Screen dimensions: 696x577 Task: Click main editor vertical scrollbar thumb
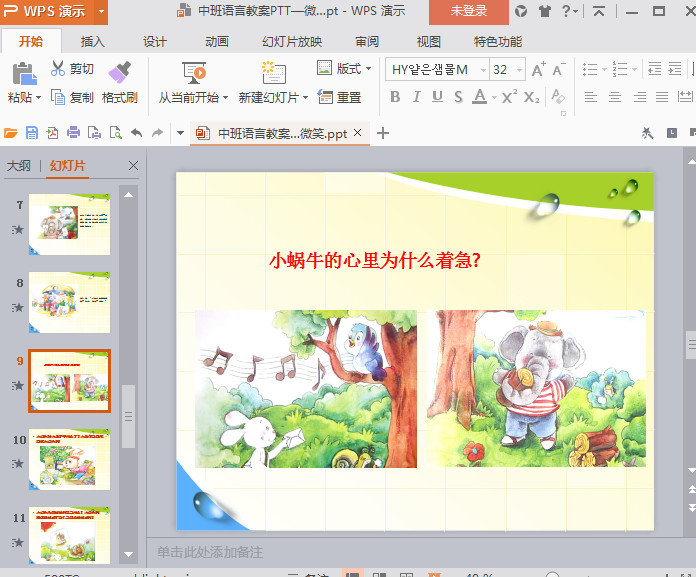691,344
